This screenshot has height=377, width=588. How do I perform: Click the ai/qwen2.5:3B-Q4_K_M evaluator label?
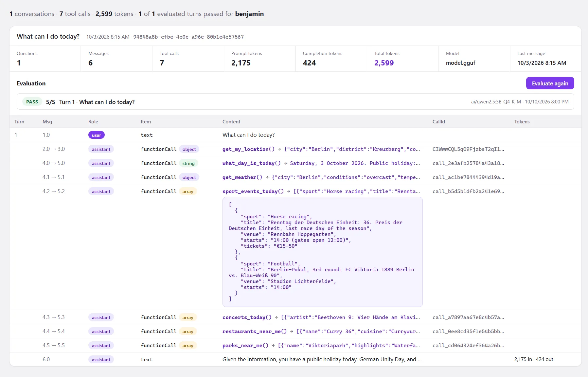[496, 102]
